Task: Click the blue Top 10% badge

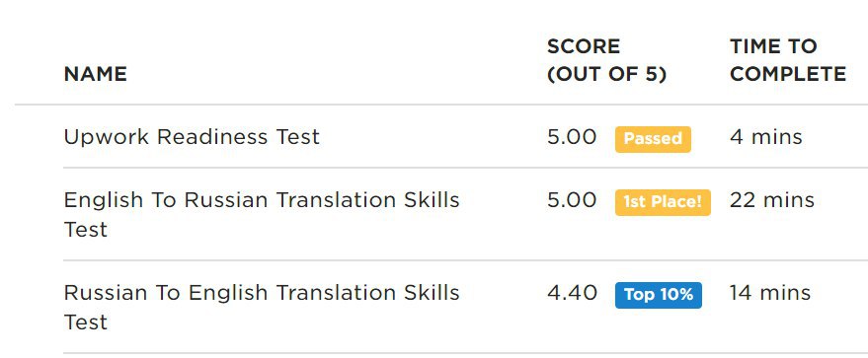Action: click(x=659, y=295)
